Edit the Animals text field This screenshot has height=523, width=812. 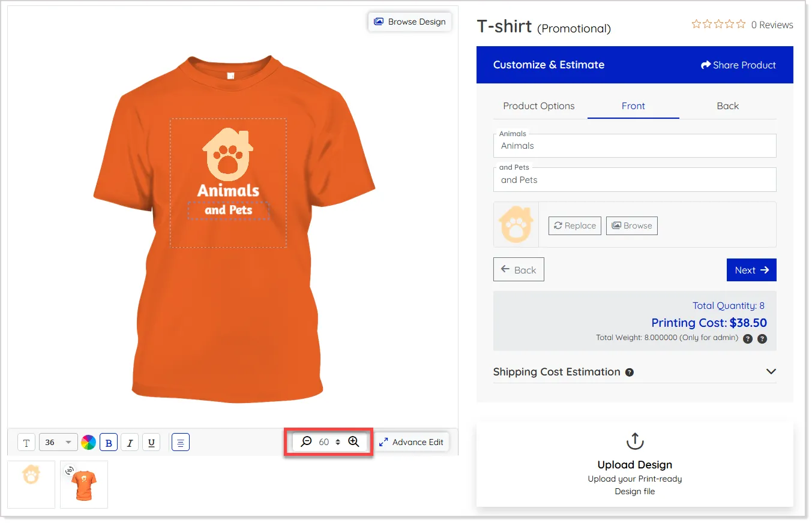pos(635,146)
